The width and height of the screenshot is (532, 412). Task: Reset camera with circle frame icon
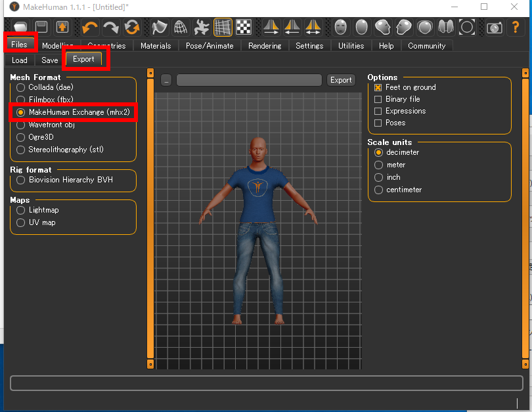(x=467, y=27)
